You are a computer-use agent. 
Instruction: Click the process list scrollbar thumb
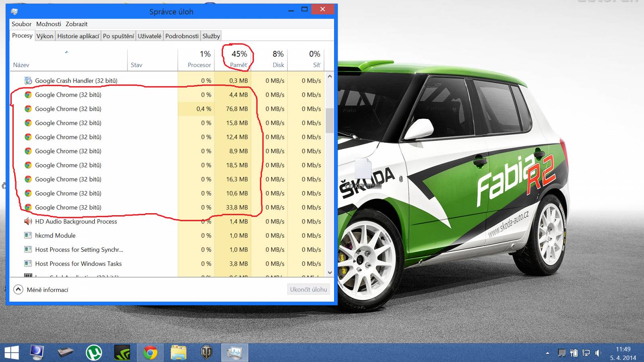[x=330, y=120]
